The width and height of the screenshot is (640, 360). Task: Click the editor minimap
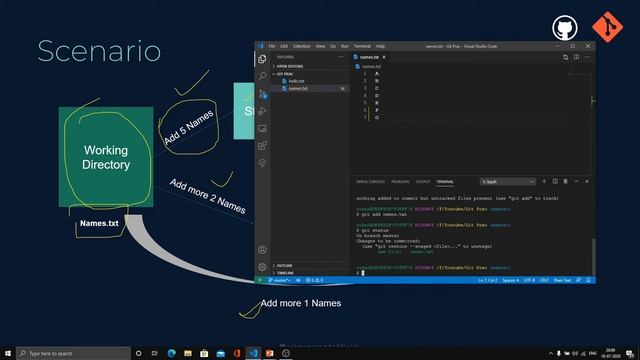pos(580,74)
